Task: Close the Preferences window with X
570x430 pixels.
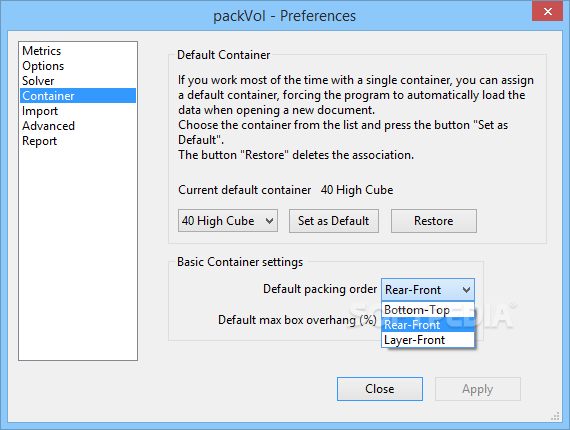Action: [547, 11]
